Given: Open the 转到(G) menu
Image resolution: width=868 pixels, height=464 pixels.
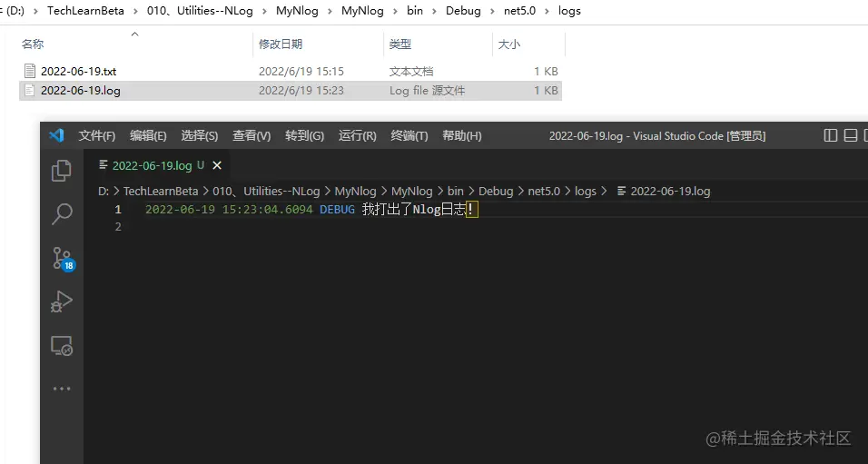Looking at the screenshot, I should click(x=304, y=135).
